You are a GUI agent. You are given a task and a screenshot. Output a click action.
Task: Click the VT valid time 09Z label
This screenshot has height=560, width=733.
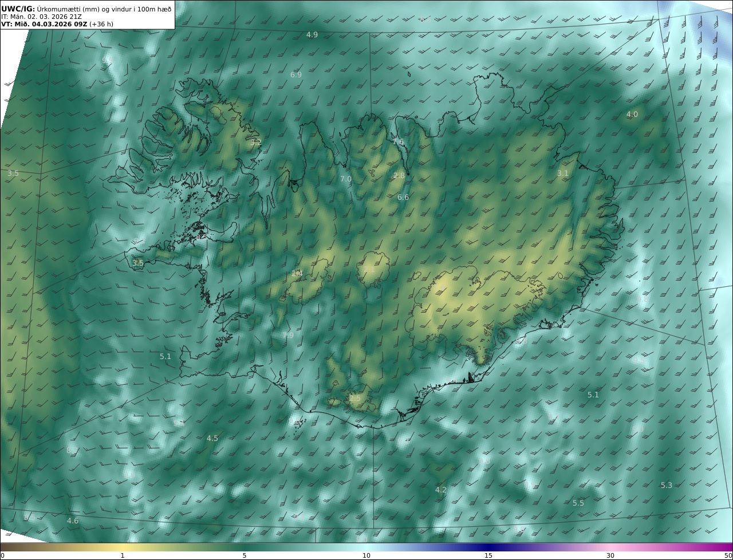[45, 25]
